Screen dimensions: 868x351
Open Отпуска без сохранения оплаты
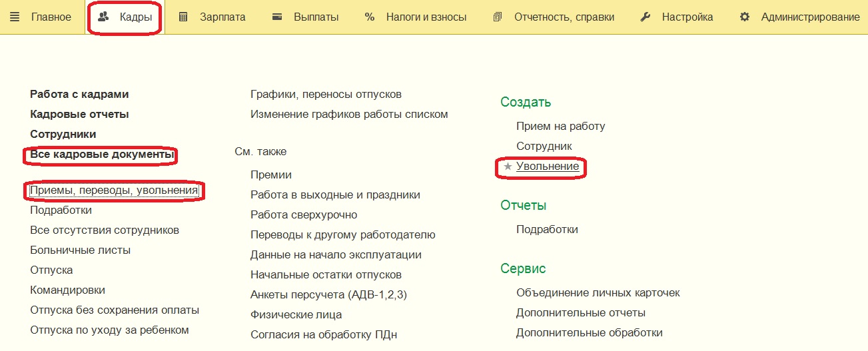[115, 310]
